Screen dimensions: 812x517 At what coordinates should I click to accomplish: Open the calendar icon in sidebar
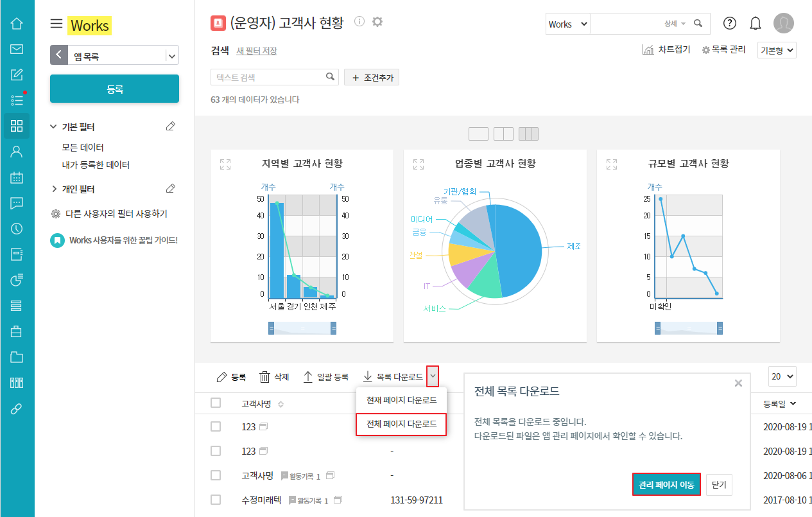click(x=17, y=178)
